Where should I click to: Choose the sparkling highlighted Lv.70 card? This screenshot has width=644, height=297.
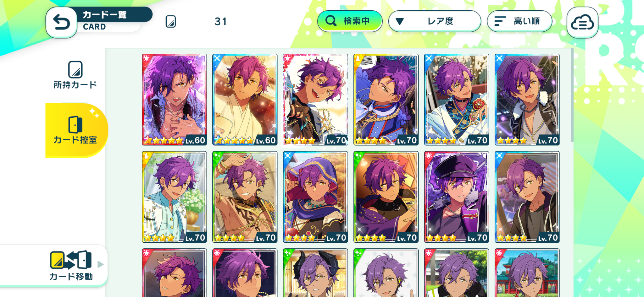315,100
